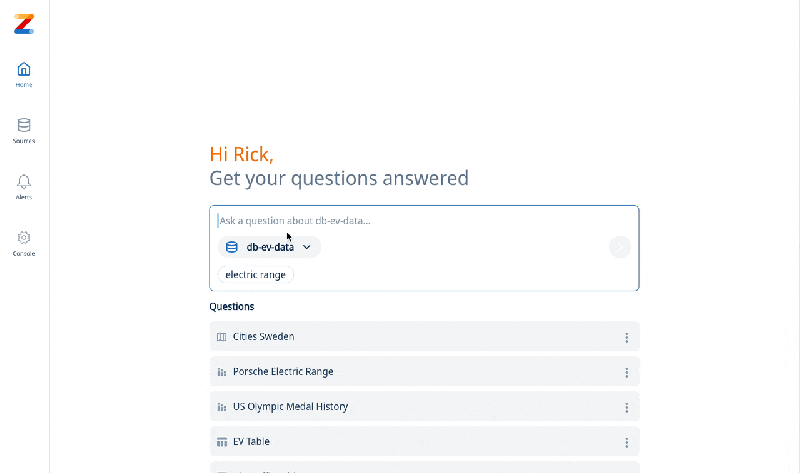Open the Home sidebar icon
This screenshot has height=473, width=800.
(24, 70)
